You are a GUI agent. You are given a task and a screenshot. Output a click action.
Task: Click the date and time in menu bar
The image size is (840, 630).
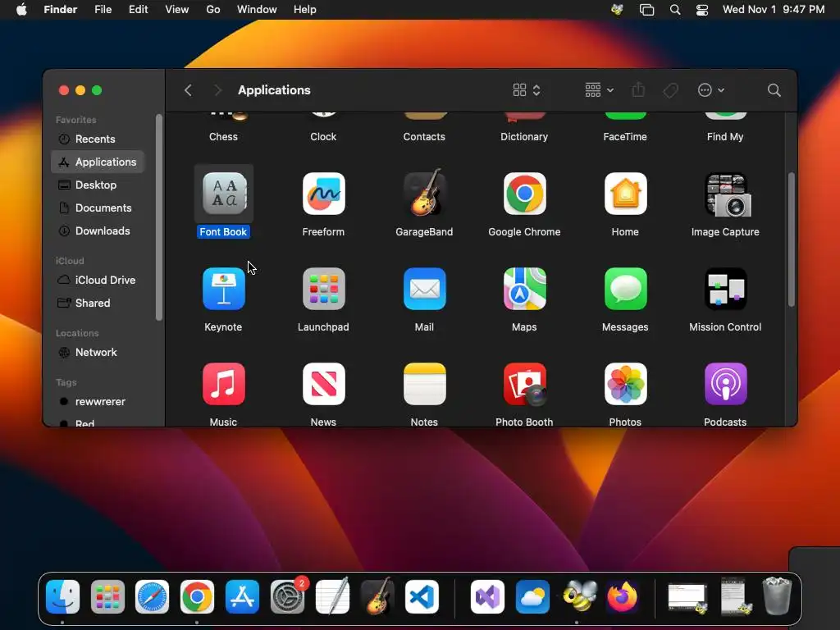(x=773, y=10)
